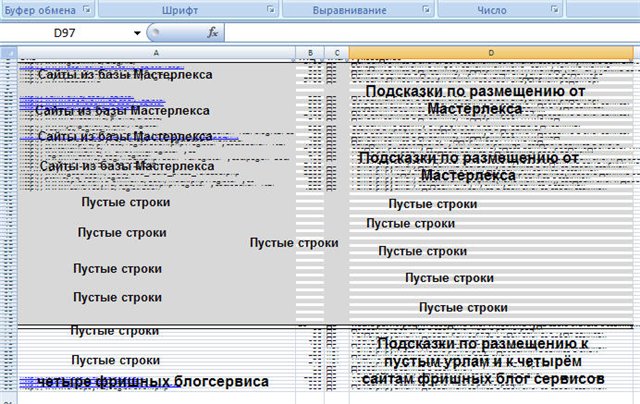Open the Шрифт group dialog launcher
Image resolution: width=640 pixels, height=404 pixels.
click(x=271, y=9)
